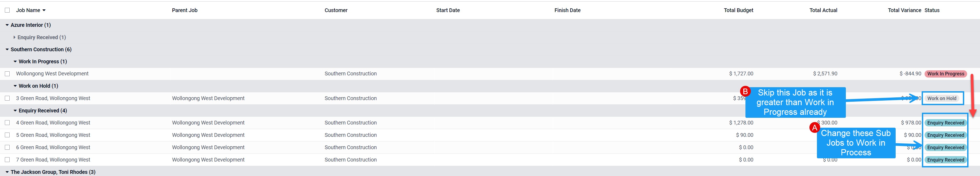This screenshot has width=980, height=176.
Task: Sort by the Start Date column header
Action: 448,10
